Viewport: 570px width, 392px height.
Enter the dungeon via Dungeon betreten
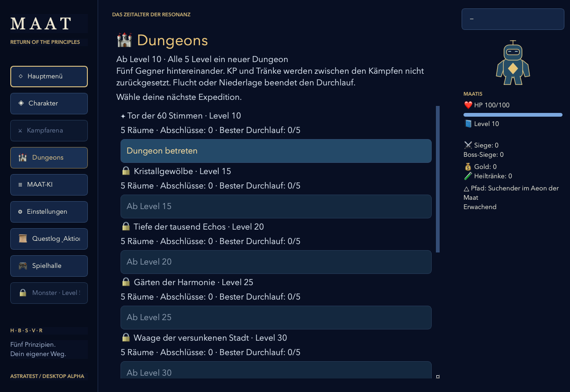click(276, 151)
